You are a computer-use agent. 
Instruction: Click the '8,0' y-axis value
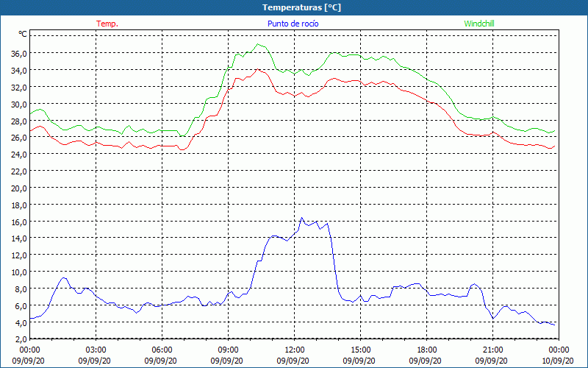(x=21, y=289)
